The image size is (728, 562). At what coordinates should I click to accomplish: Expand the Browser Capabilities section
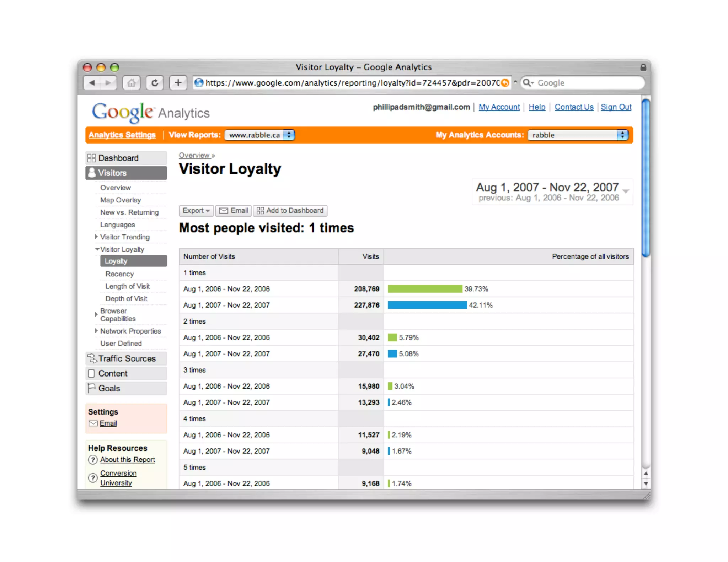96,314
